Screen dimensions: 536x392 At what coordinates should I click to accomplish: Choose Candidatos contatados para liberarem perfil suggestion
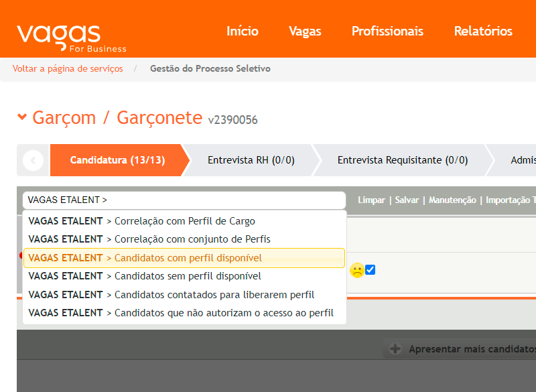pos(184,295)
